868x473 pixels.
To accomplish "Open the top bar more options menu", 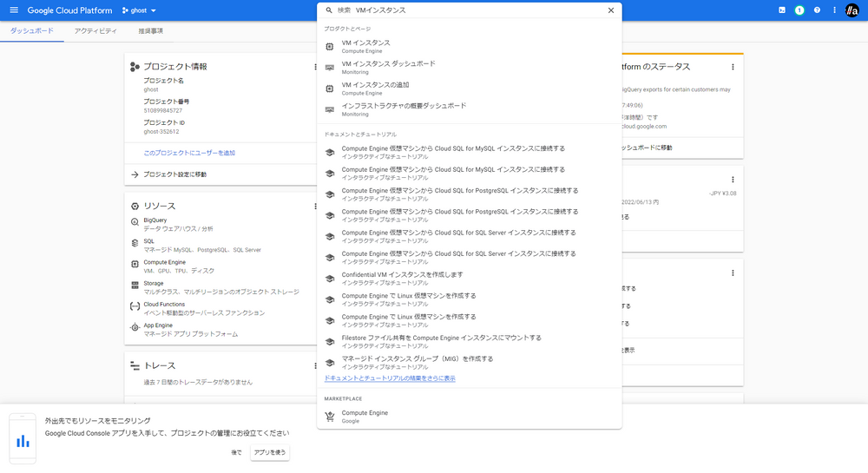I will pos(834,10).
